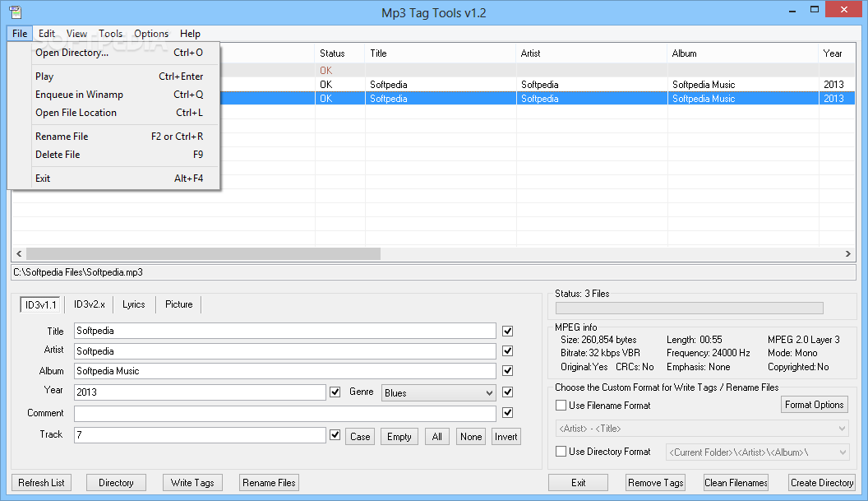Open the File menu

tap(20, 33)
